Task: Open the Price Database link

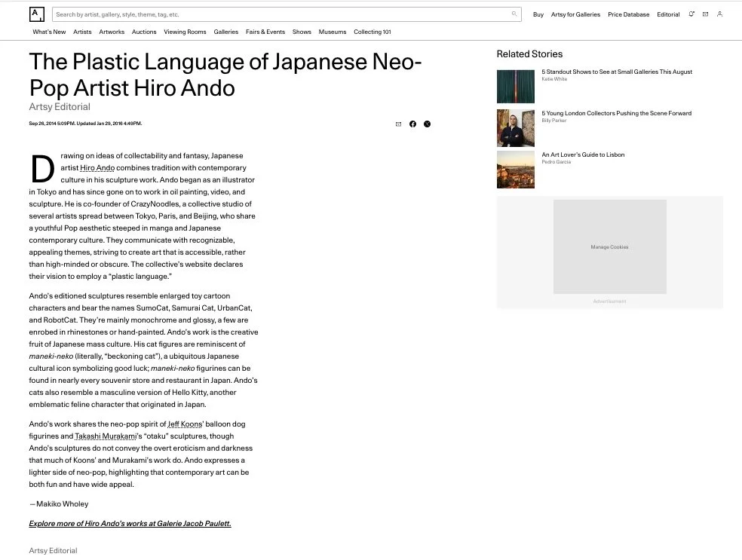Action: click(628, 14)
